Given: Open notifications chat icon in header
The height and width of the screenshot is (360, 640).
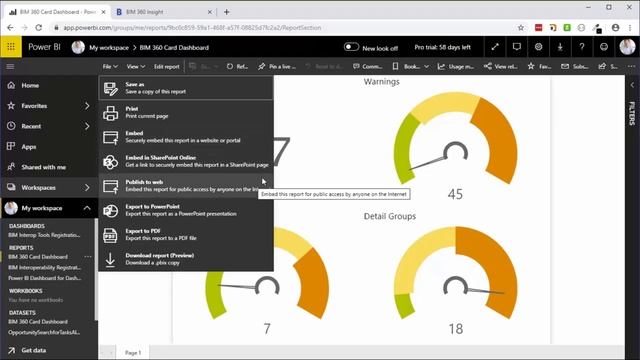Looking at the screenshot, I should (517, 47).
